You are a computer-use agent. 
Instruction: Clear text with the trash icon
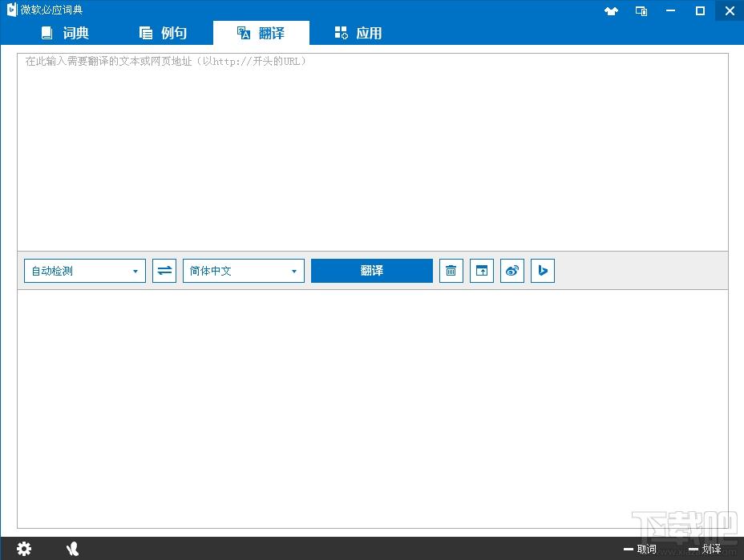point(451,271)
